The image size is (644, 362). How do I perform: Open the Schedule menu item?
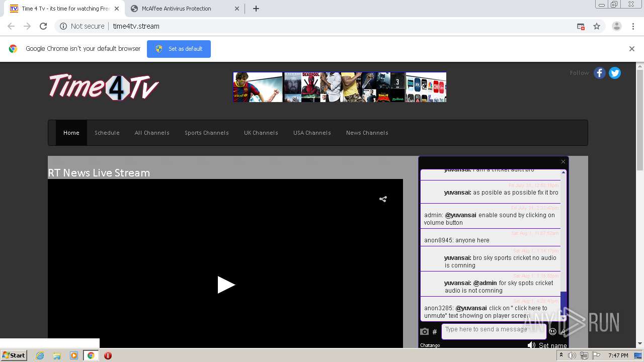[107, 133]
